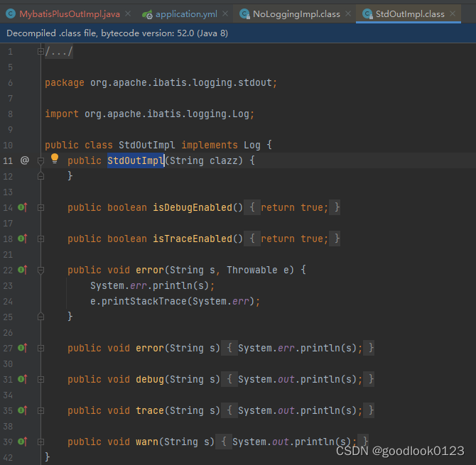Viewport: 476px width, 465px height.
Task: Select the StdOutImpl.class tab
Action: (409, 14)
